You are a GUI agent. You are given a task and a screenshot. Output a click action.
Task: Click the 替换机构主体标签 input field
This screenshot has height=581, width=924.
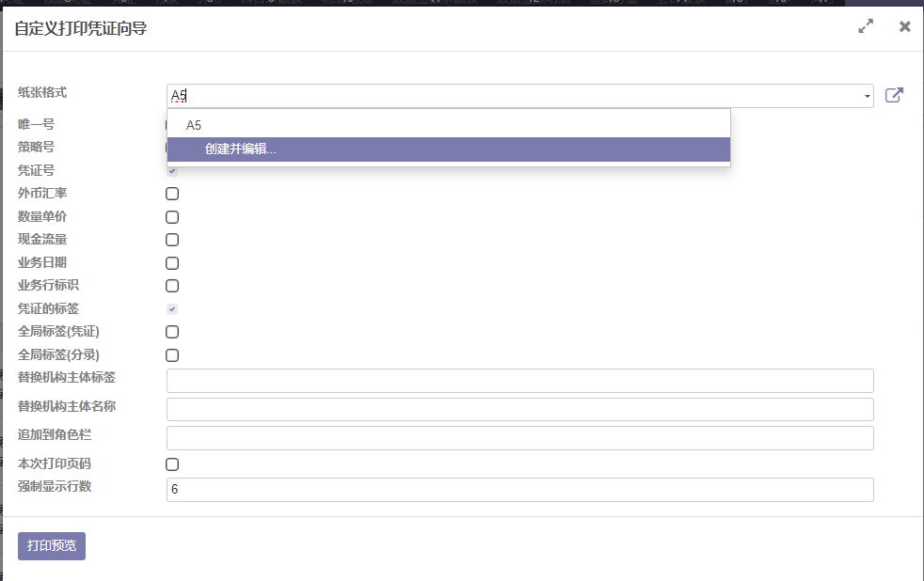(x=519, y=381)
